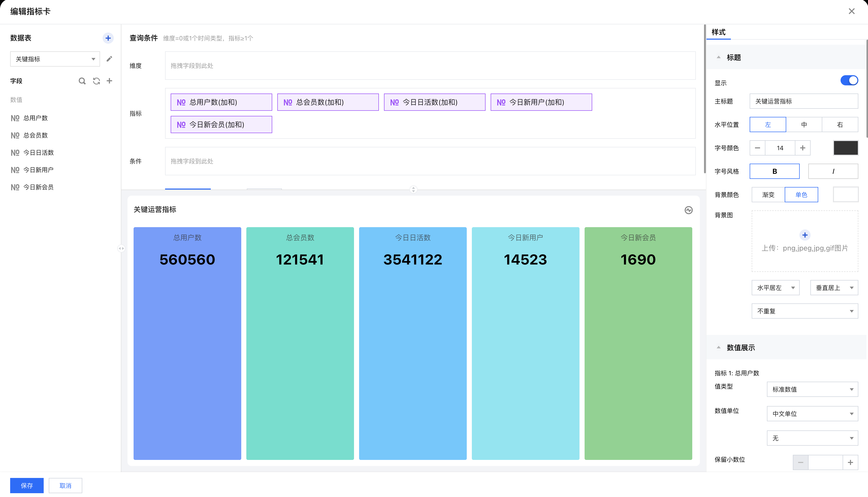Search fields with magnifier icon

coord(82,81)
